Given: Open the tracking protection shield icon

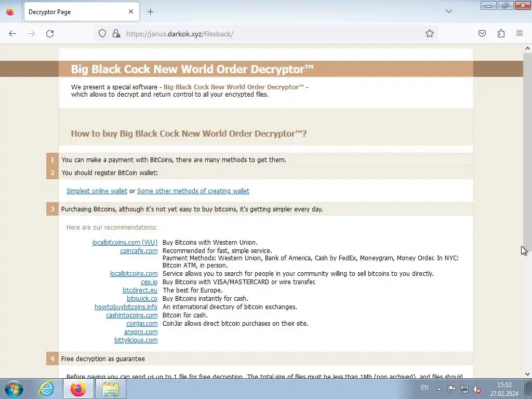Looking at the screenshot, I should pyautogui.click(x=102, y=34).
